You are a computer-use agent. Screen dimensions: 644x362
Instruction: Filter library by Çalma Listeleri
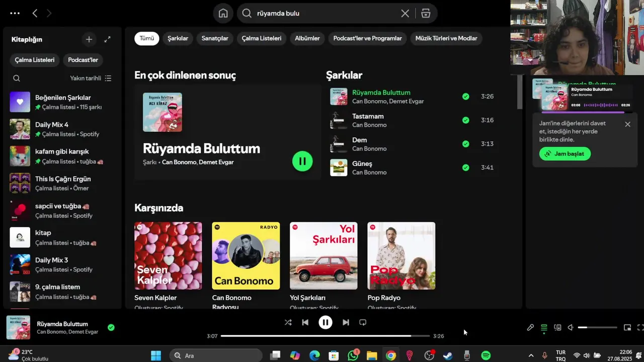point(35,60)
